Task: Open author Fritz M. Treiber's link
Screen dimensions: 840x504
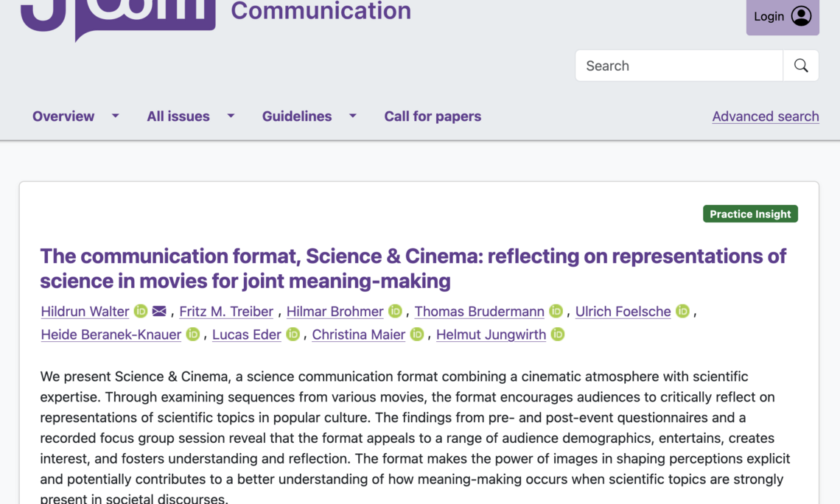Action: tap(226, 311)
